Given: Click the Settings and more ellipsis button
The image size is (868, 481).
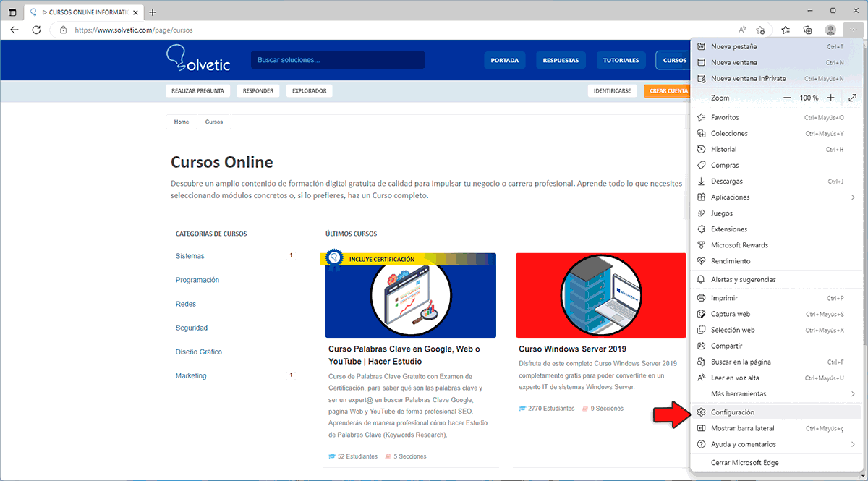Looking at the screenshot, I should click(852, 30).
